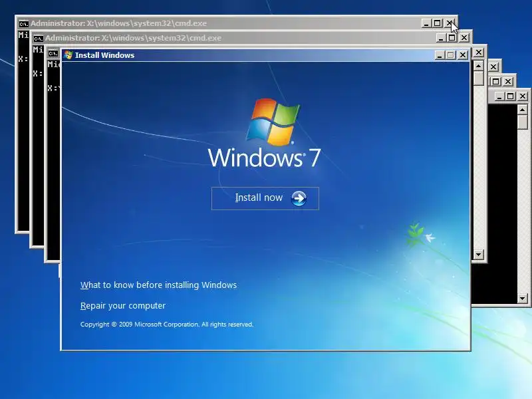Click scrollbar thumb beside Install Windows right edge
532x399 pixels.
click(x=478, y=78)
